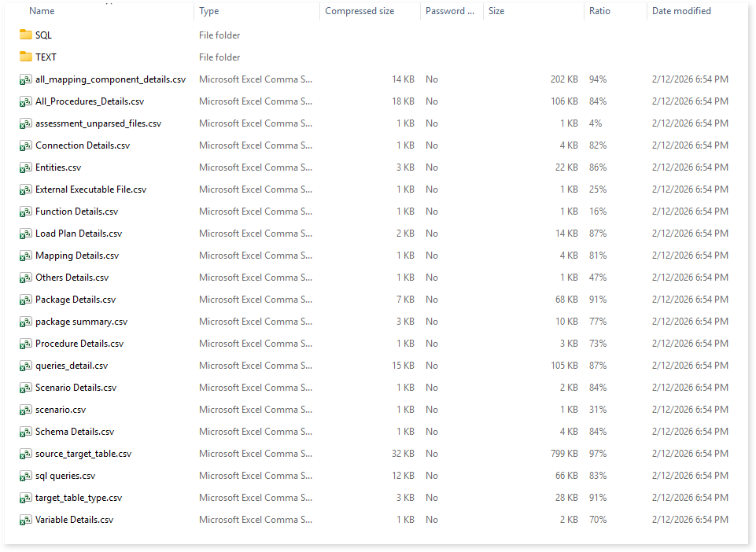756x552 pixels.
Task: Click the Entities.csv file icon
Action: click(26, 167)
